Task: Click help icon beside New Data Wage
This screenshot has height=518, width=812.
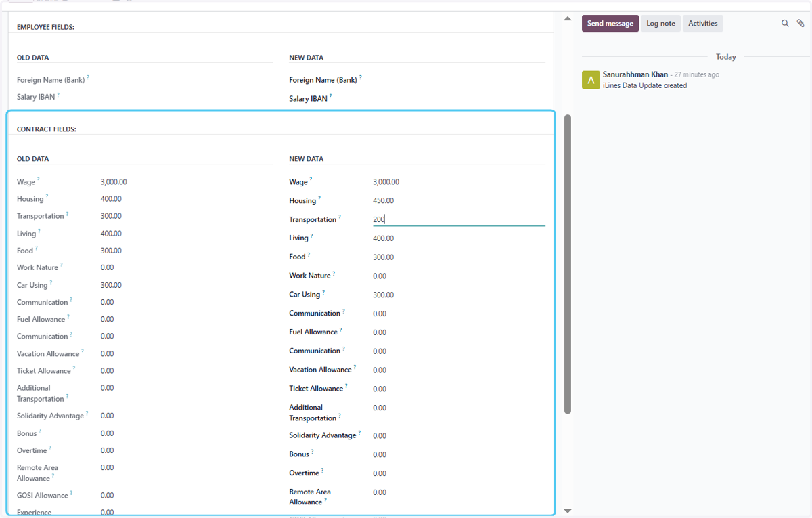Action: click(x=311, y=179)
